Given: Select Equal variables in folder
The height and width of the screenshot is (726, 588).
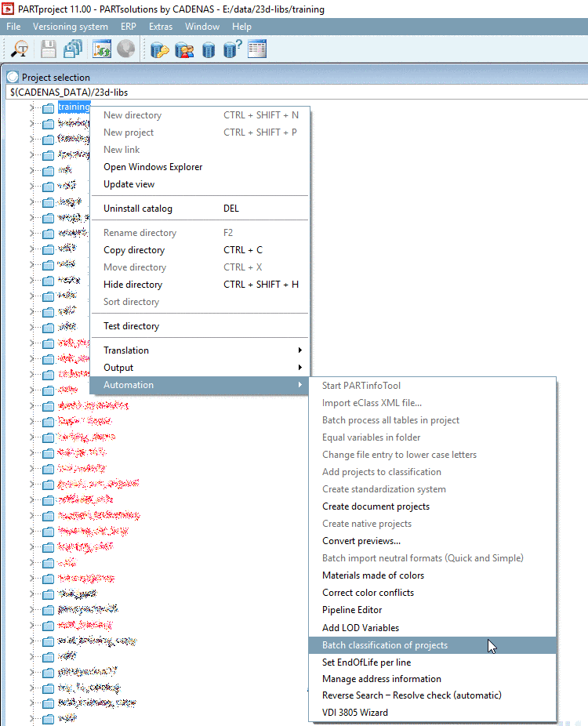Looking at the screenshot, I should click(x=433, y=437).
